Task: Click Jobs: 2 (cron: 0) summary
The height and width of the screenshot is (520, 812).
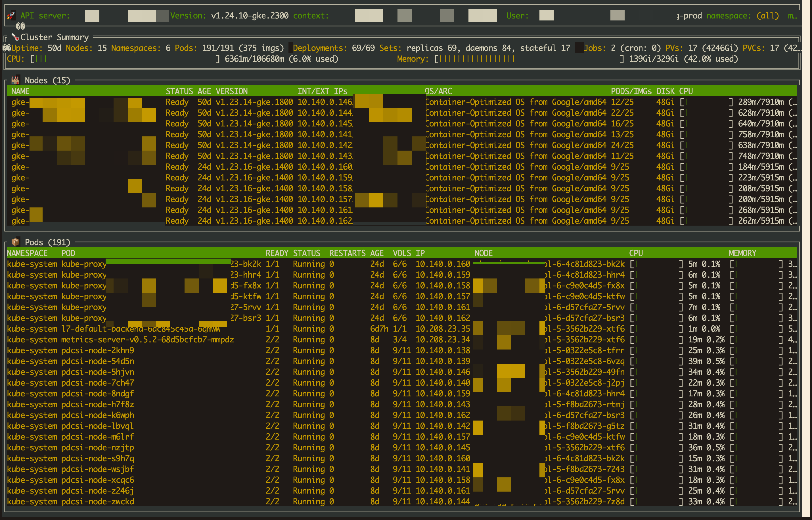Action: pos(622,48)
